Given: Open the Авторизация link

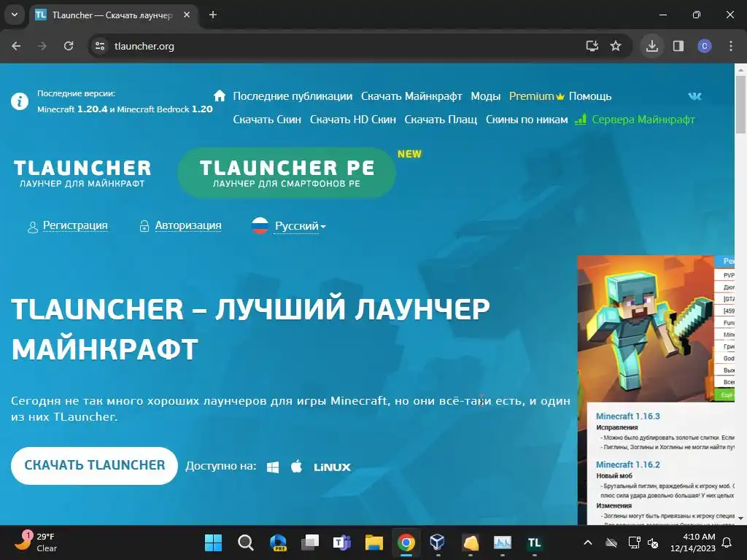Looking at the screenshot, I should pyautogui.click(x=188, y=225).
